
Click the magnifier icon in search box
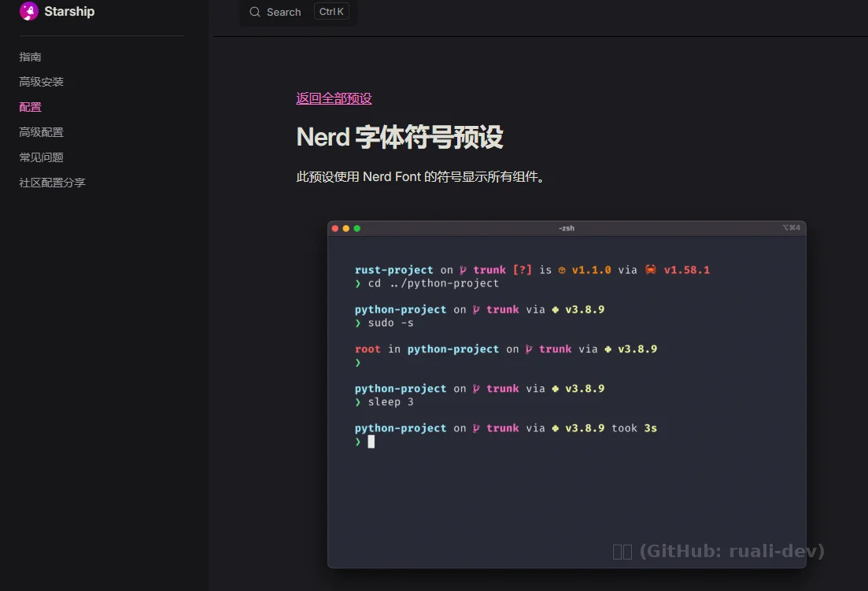click(255, 12)
